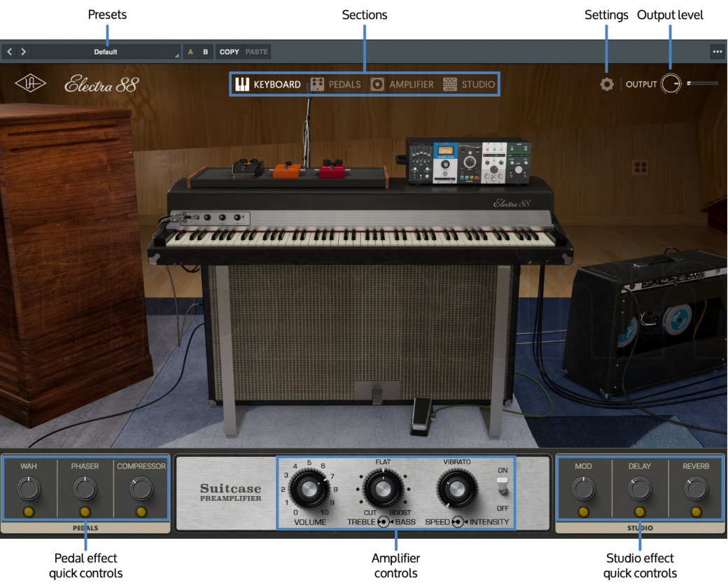This screenshot has width=728, height=585.
Task: Select preset slot B
Action: point(205,52)
